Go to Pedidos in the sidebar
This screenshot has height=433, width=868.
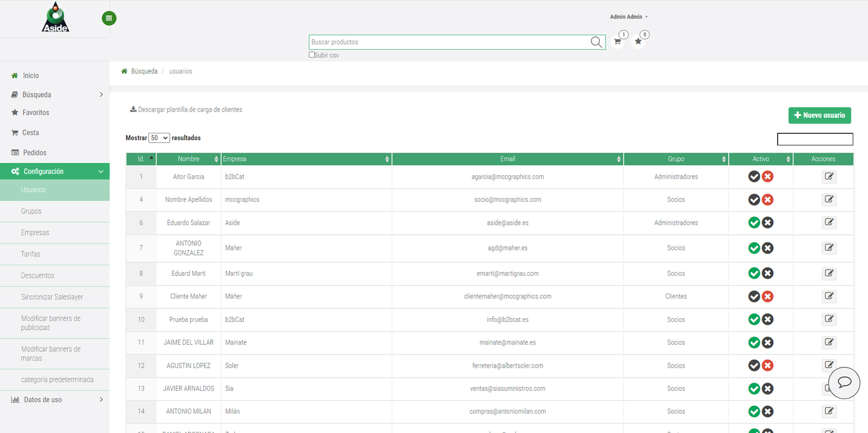tap(34, 153)
